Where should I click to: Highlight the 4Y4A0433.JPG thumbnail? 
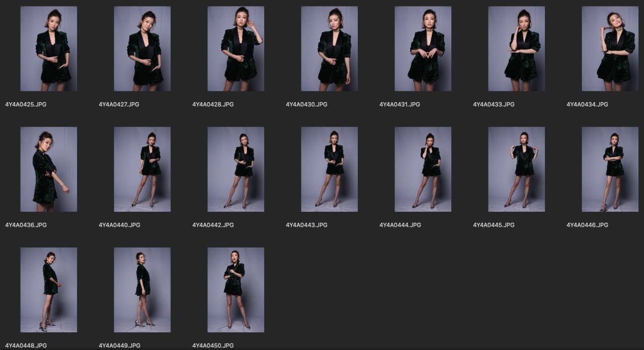(x=517, y=49)
